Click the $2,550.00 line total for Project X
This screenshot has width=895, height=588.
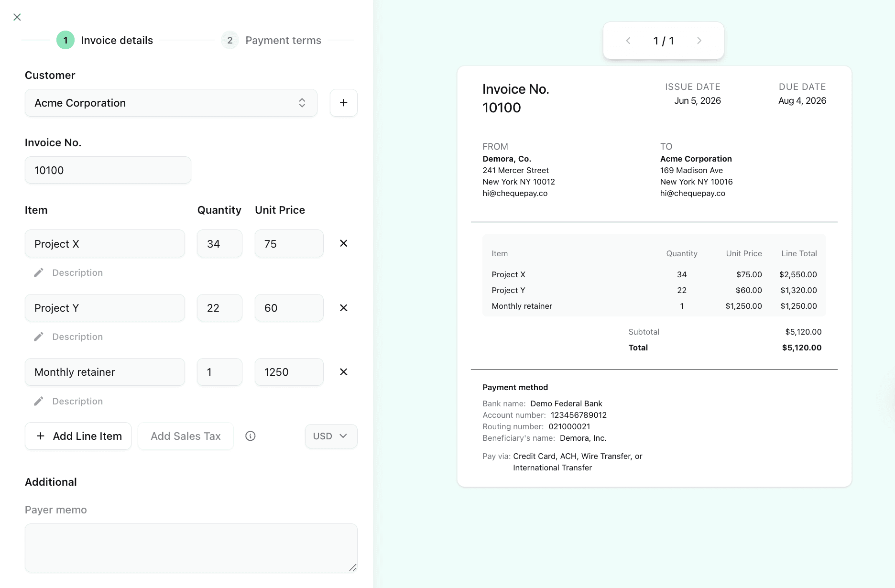pos(798,274)
